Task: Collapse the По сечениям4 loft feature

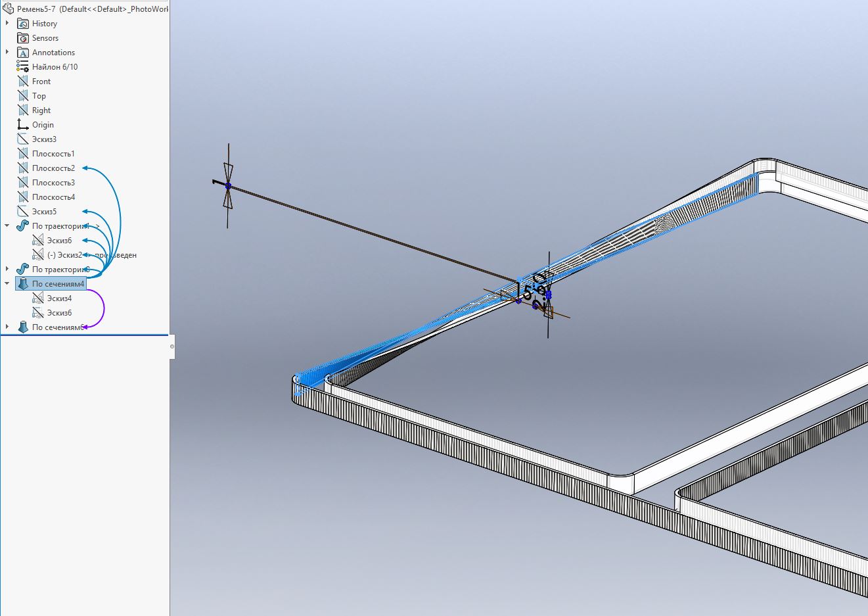Action: [x=7, y=284]
